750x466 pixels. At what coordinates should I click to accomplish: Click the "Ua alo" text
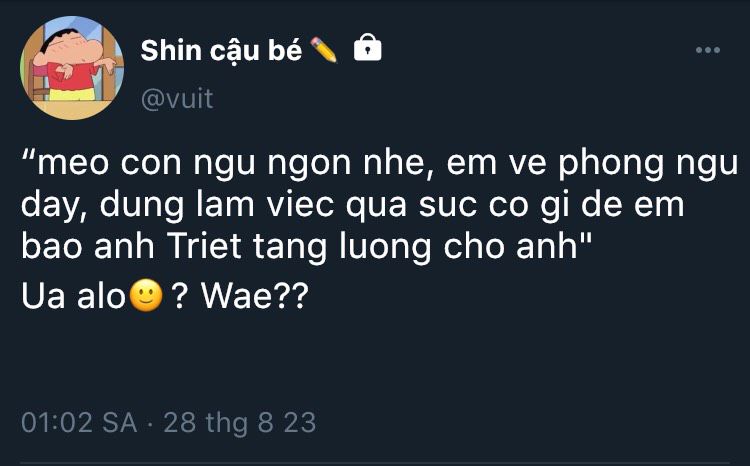pos(73,296)
